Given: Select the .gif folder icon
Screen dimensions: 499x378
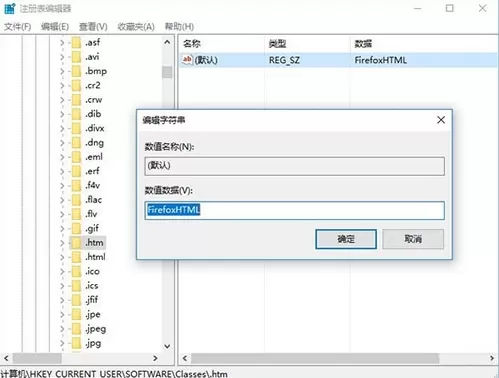Looking at the screenshot, I should [x=76, y=228].
